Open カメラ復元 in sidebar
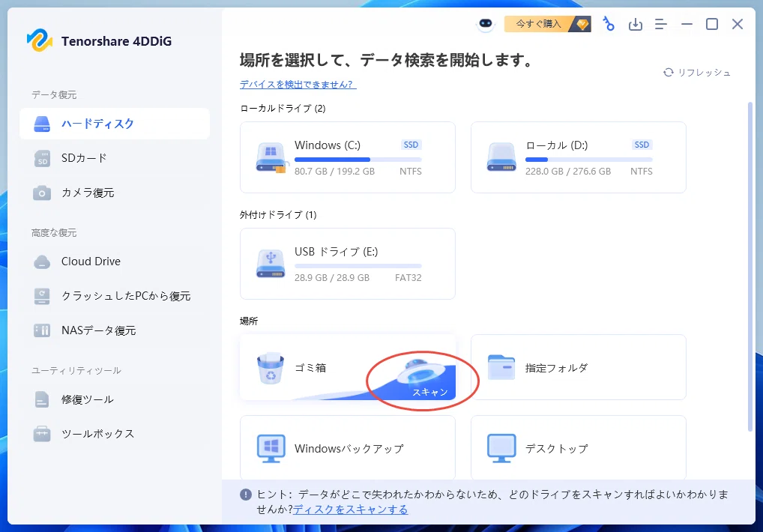Image resolution: width=763 pixels, height=532 pixels. pos(115,193)
